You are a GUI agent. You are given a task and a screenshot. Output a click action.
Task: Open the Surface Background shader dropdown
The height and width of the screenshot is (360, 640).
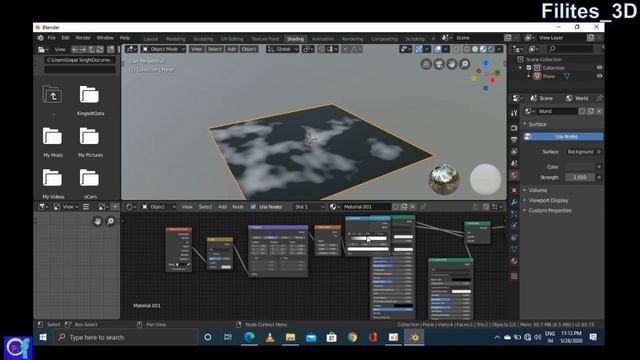pyautogui.click(x=580, y=152)
